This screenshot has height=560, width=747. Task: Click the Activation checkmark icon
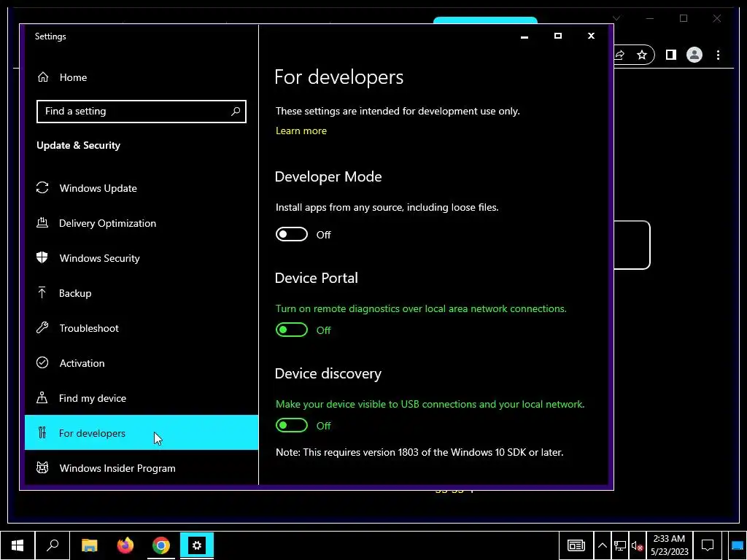pos(42,363)
